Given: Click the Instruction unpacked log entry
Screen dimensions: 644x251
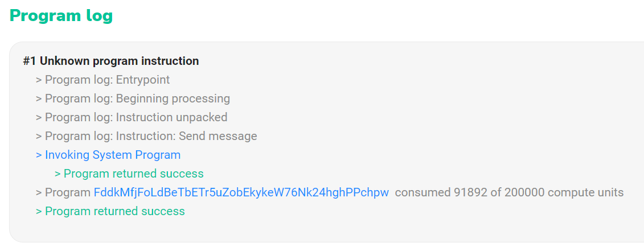Looking at the screenshot, I should point(171,117).
